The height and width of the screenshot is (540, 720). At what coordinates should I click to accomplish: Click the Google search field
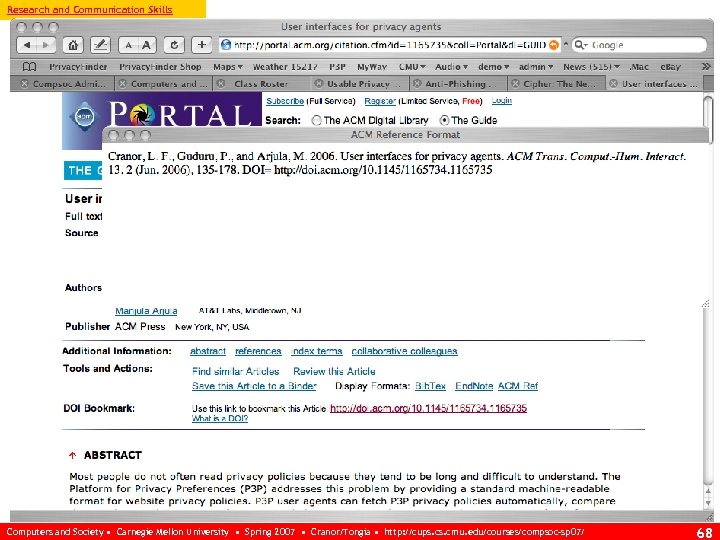tap(639, 45)
